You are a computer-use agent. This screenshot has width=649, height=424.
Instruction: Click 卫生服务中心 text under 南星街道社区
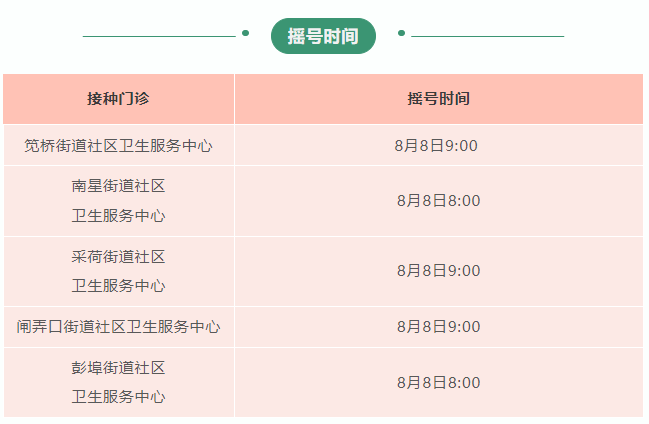coord(118,216)
